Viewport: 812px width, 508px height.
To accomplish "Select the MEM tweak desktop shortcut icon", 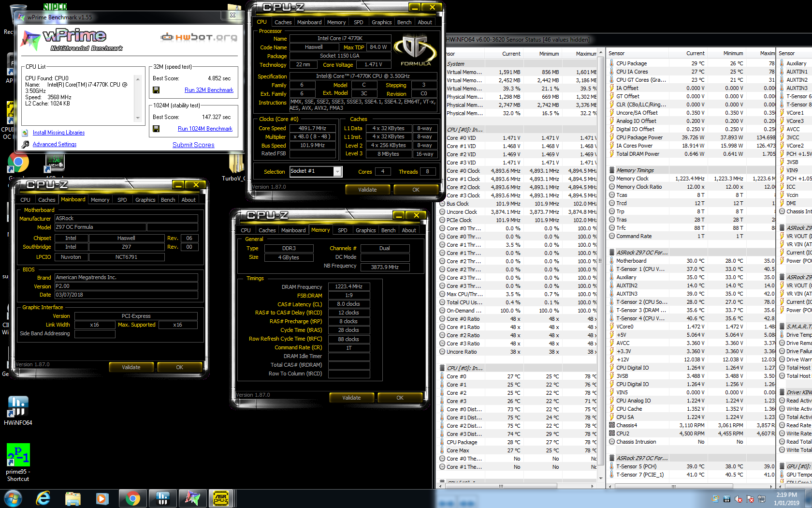I will click(x=54, y=164).
